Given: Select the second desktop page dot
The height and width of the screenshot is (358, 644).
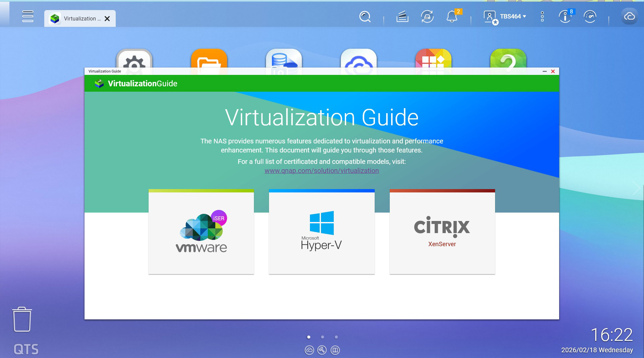Looking at the screenshot, I should 322,337.
